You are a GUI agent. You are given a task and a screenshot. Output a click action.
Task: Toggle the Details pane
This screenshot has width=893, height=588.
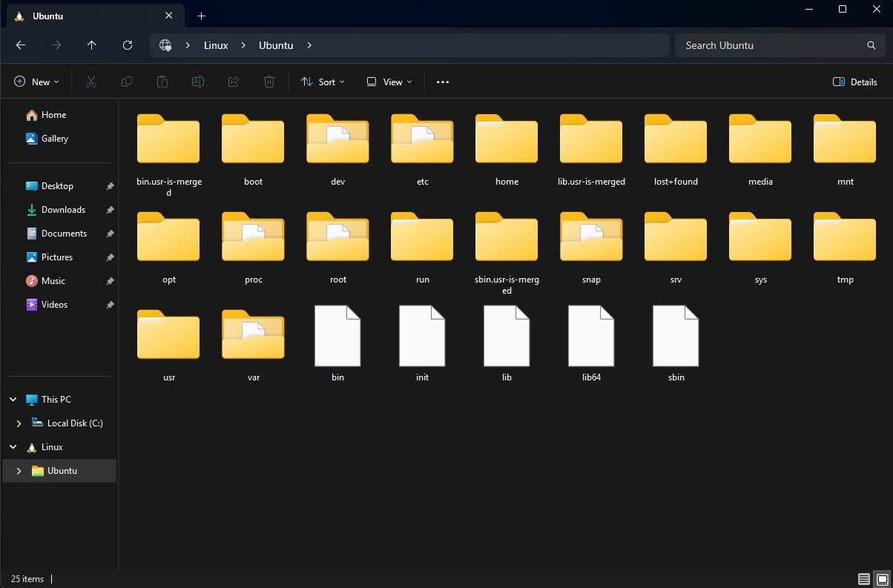click(855, 82)
